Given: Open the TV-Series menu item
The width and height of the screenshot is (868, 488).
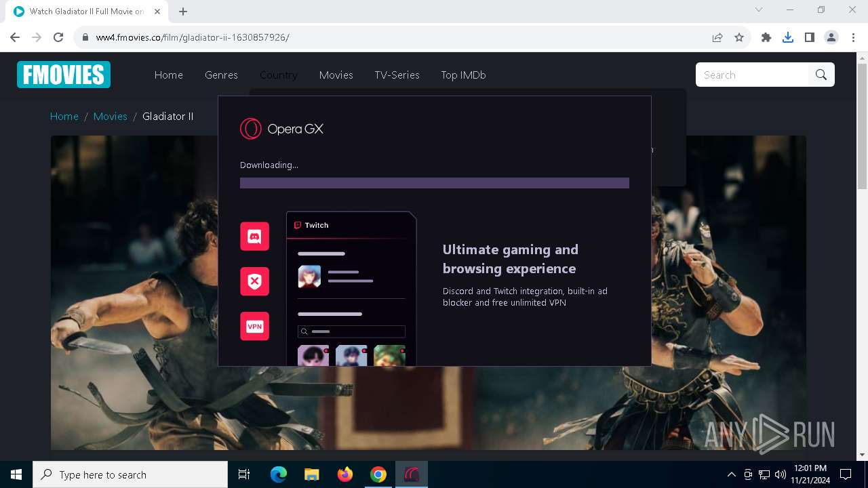Looking at the screenshot, I should [x=397, y=75].
